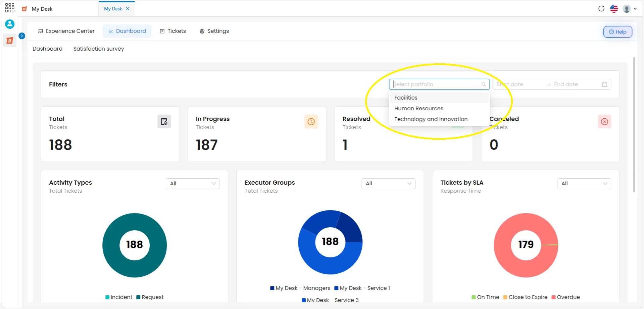Go to the Tickets menu item
The width and height of the screenshot is (644, 309).
click(x=173, y=31)
